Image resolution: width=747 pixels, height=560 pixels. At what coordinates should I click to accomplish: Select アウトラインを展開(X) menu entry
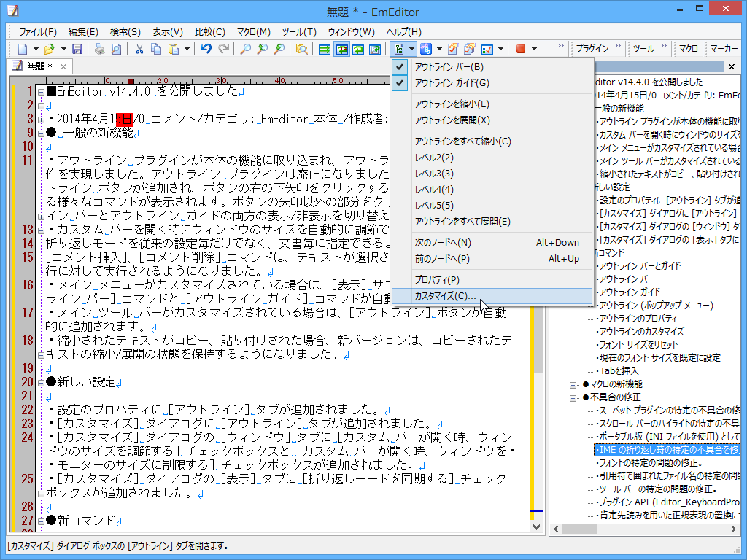(x=492, y=120)
